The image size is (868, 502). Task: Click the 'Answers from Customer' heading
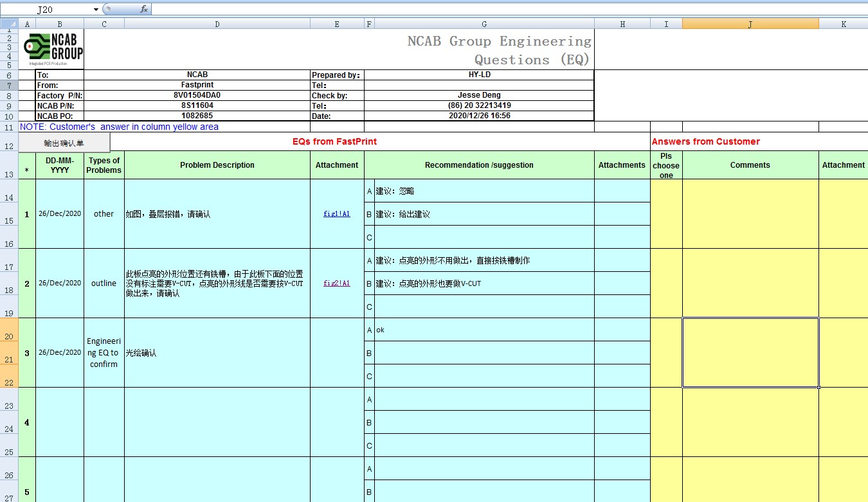pos(705,141)
